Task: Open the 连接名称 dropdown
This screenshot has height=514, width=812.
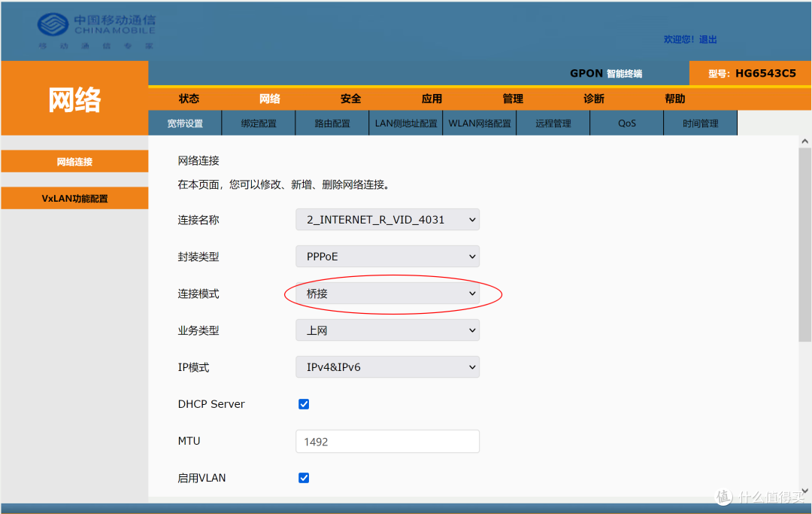Action: click(x=387, y=219)
